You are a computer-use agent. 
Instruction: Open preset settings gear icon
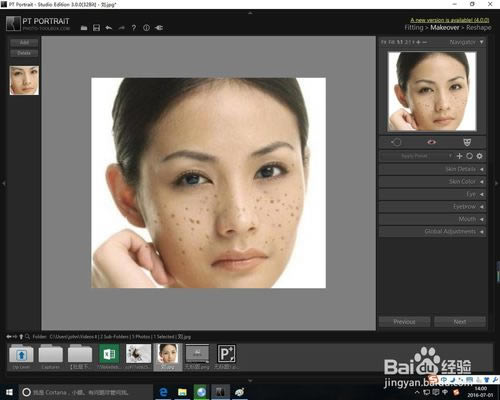click(479, 156)
